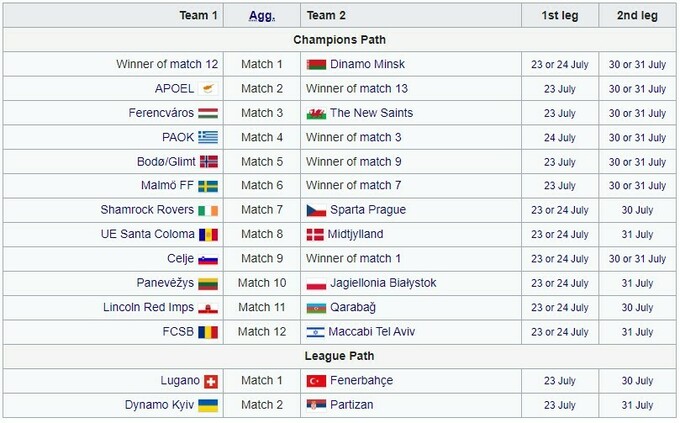Click the Norway flag beside Bodø/Glimt
The width and height of the screenshot is (680, 423).
[208, 161]
